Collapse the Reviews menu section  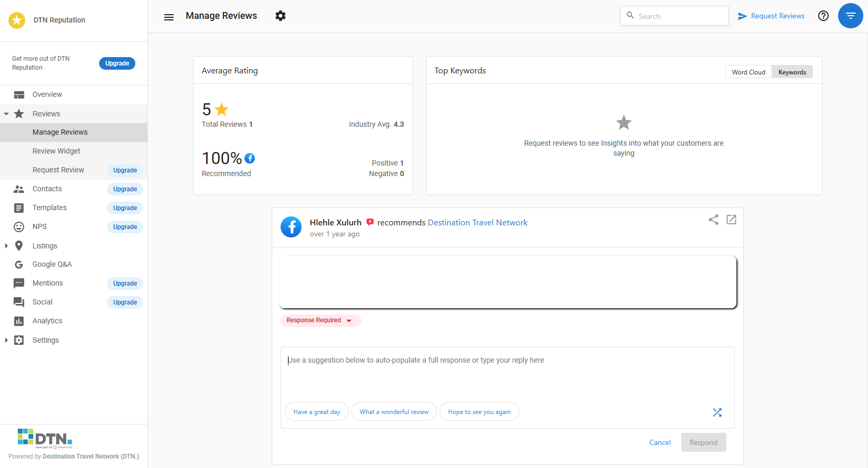click(x=6, y=114)
